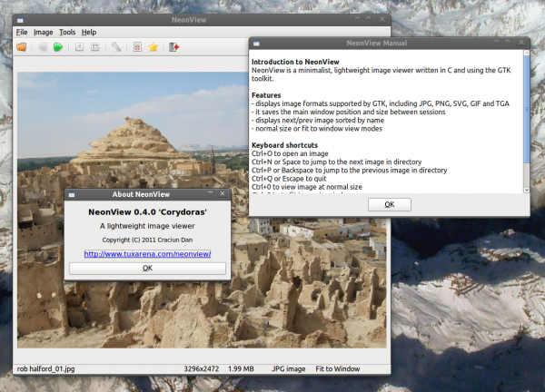Screen dimensions: 545x392
Task: Click OK in the About NeonView dialog
Action: pos(147,268)
